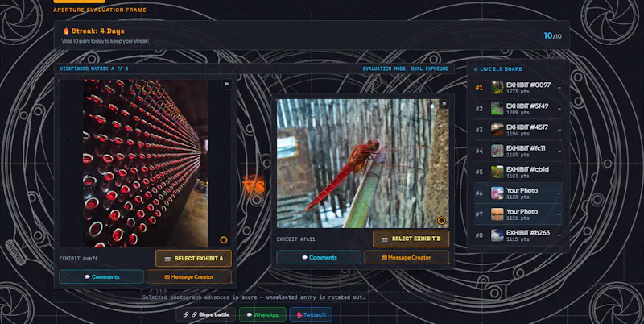The width and height of the screenshot is (644, 324).
Task: Click the EXHIBIT #b263 leaderboard entry name
Action: pos(528,233)
